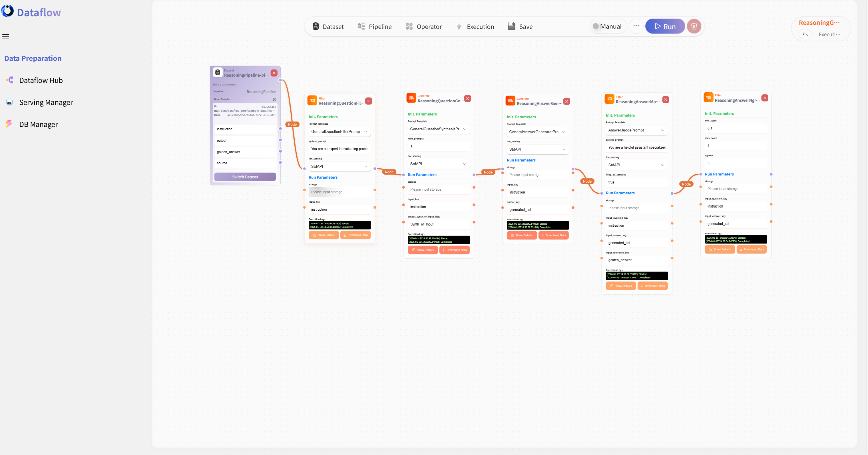Click the hamburger menu icon in sidebar

6,37
